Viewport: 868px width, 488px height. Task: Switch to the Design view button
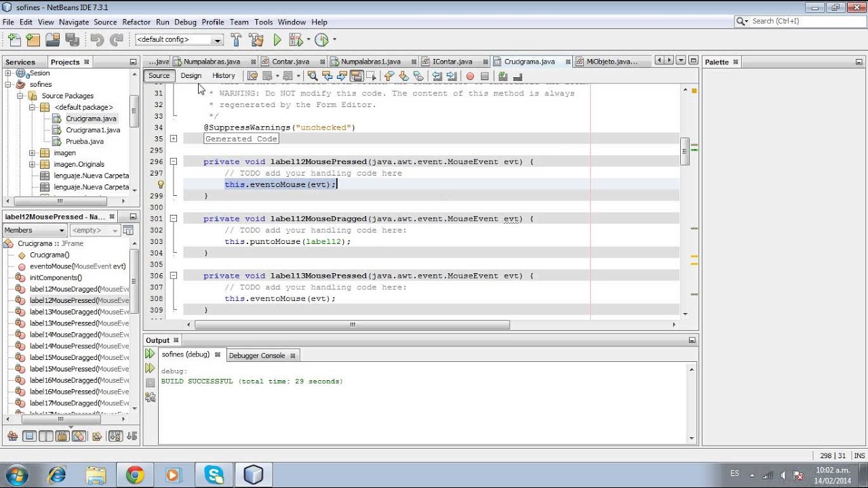point(191,76)
